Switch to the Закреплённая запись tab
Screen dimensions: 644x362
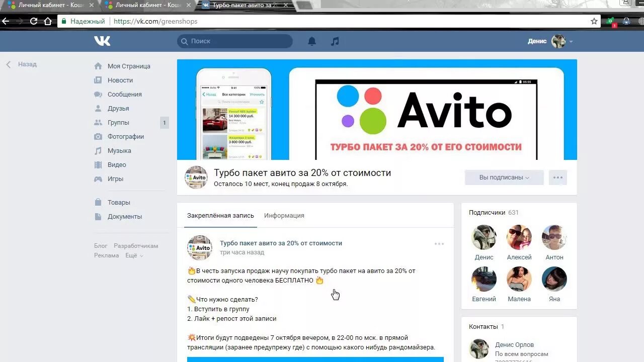pos(220,216)
